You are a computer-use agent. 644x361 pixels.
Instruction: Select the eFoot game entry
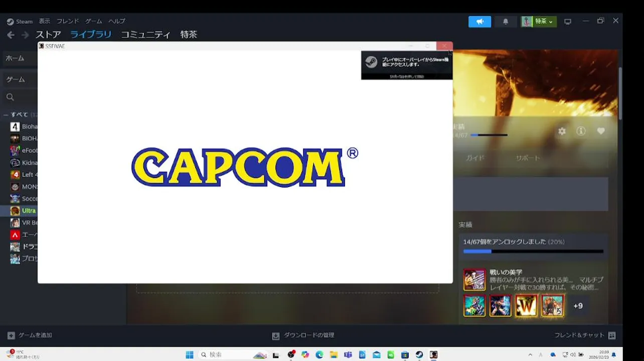24,150
